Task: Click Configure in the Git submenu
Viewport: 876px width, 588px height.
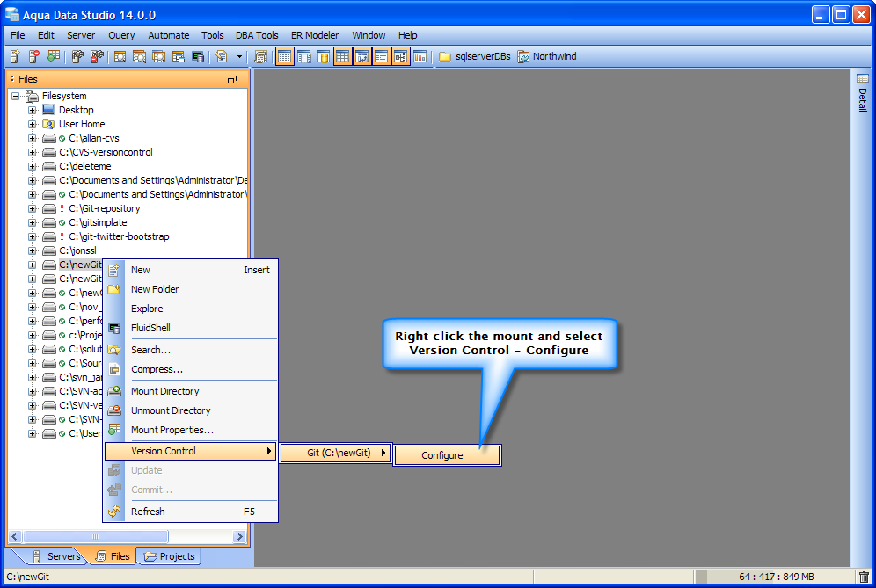Action: [x=447, y=455]
